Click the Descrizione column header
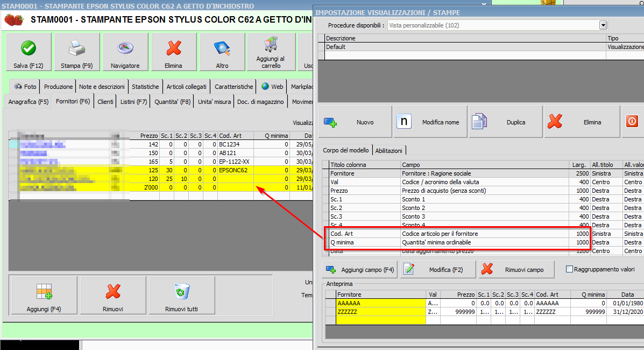Viewport: 644px width, 350px height. tap(465, 38)
